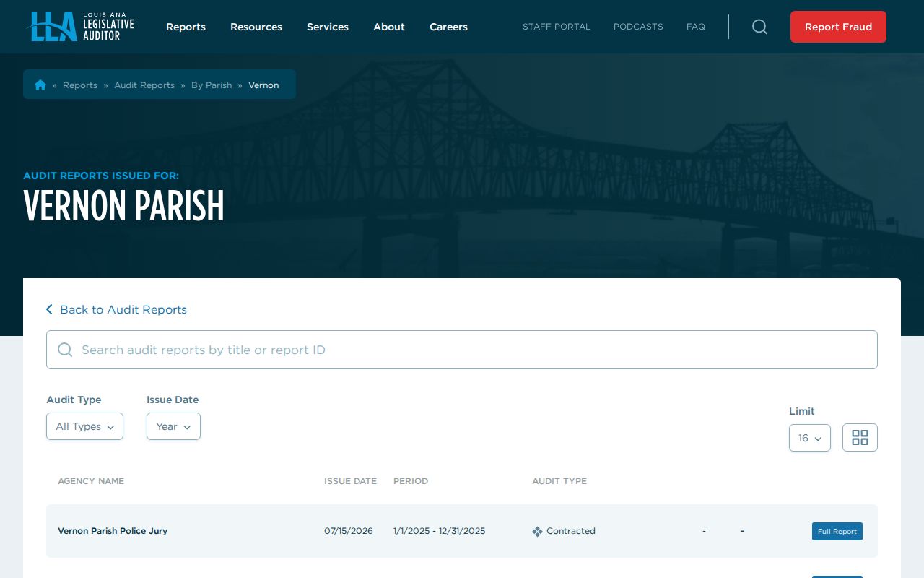Go to Reports breadcrumb

pos(80,85)
